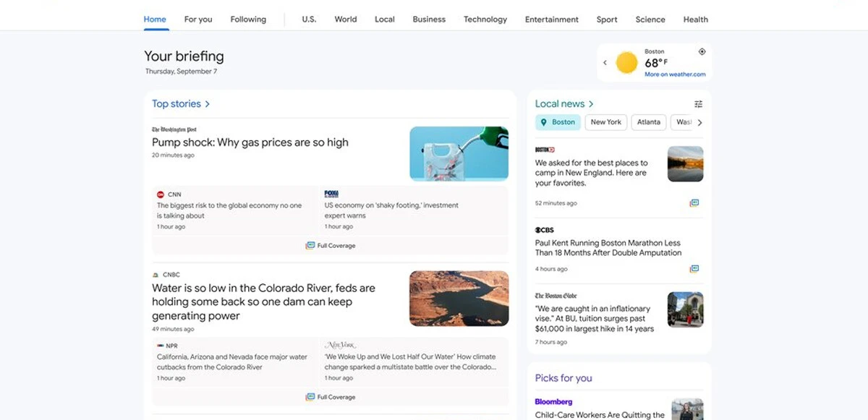Image resolution: width=868 pixels, height=420 pixels.
Task: Open the More on weather.com link
Action: (675, 74)
